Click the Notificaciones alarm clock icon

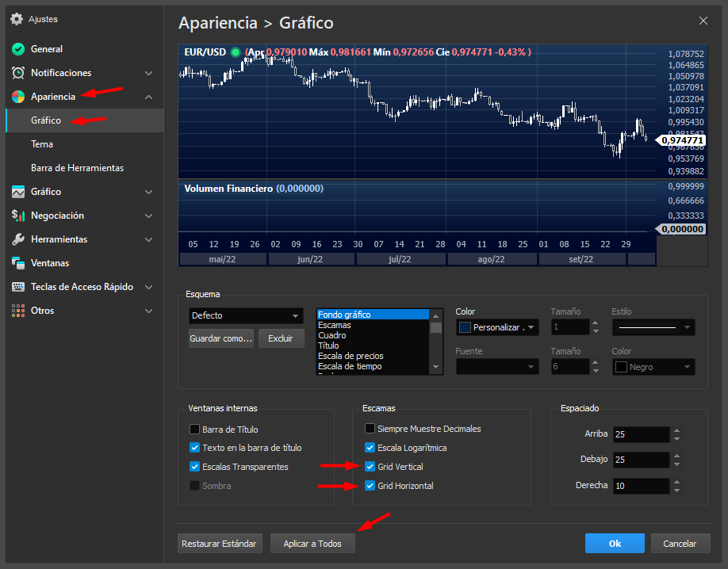[18, 73]
